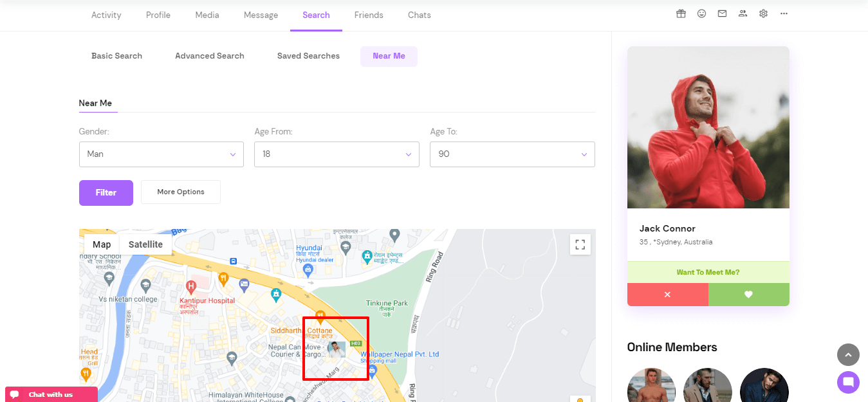Click the Online Members heading
Image resolution: width=868 pixels, height=402 pixels.
point(672,347)
